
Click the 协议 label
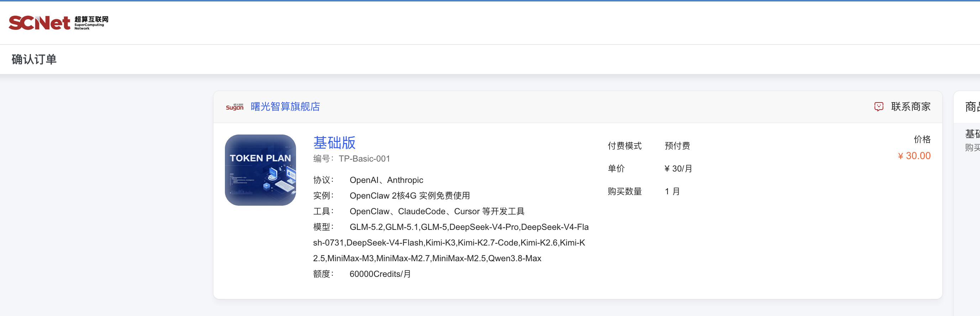(323, 180)
